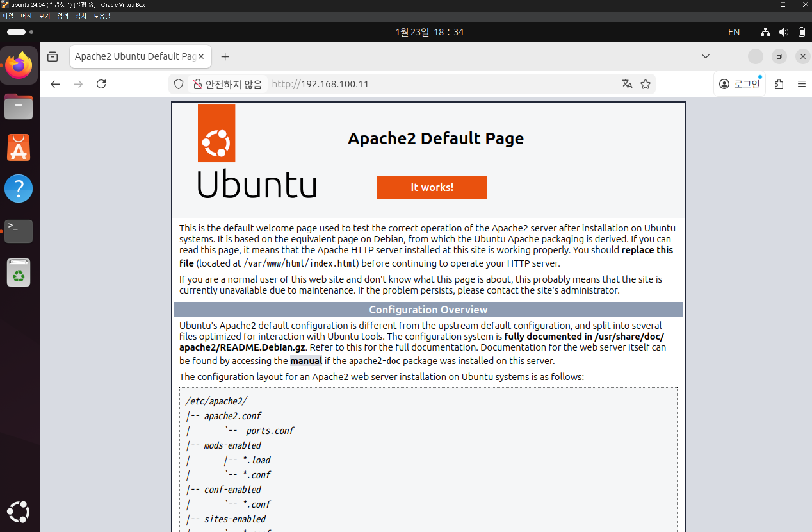
Task: Click the *.load line in layout
Action: pos(256,460)
